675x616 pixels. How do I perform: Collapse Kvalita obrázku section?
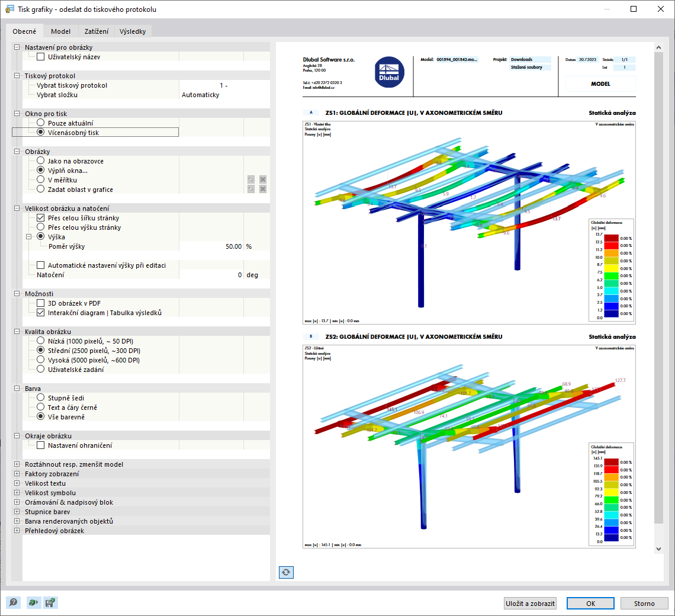click(17, 331)
